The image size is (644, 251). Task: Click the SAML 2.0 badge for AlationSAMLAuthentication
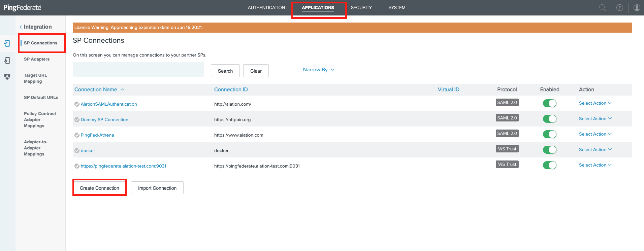(x=507, y=103)
